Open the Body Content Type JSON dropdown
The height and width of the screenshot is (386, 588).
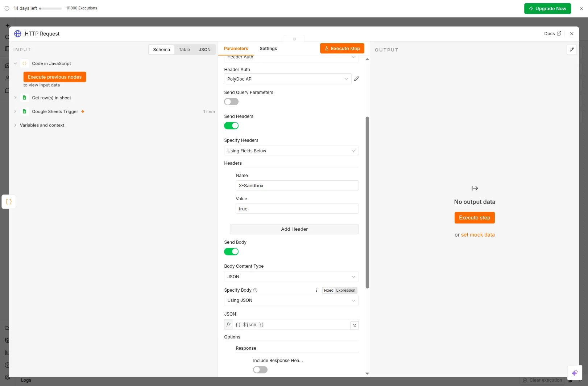(291, 277)
